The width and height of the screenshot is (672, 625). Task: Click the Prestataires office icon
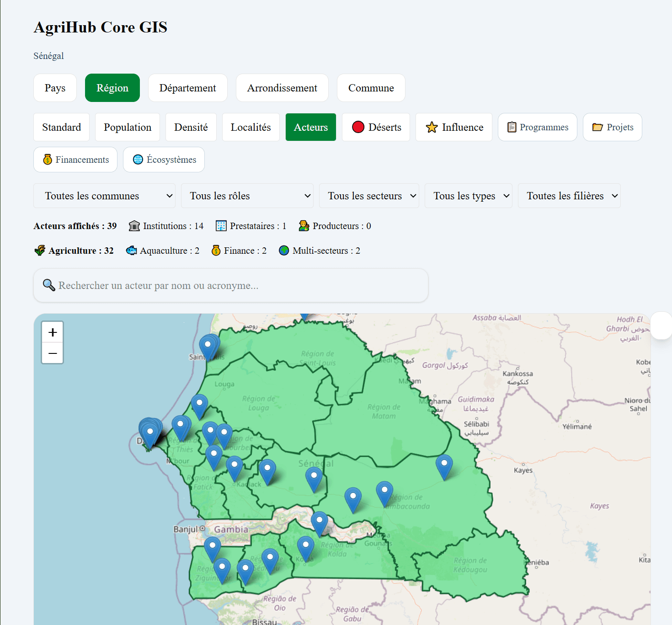[x=221, y=226]
